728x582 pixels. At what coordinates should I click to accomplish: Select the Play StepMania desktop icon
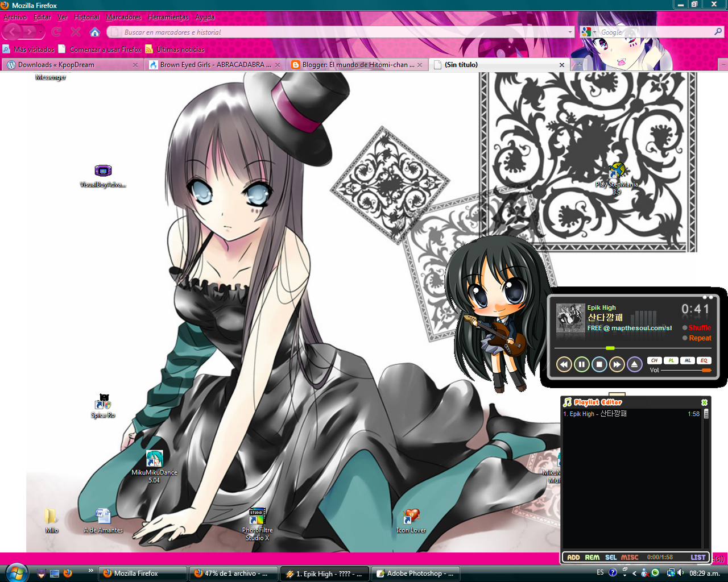coord(617,178)
